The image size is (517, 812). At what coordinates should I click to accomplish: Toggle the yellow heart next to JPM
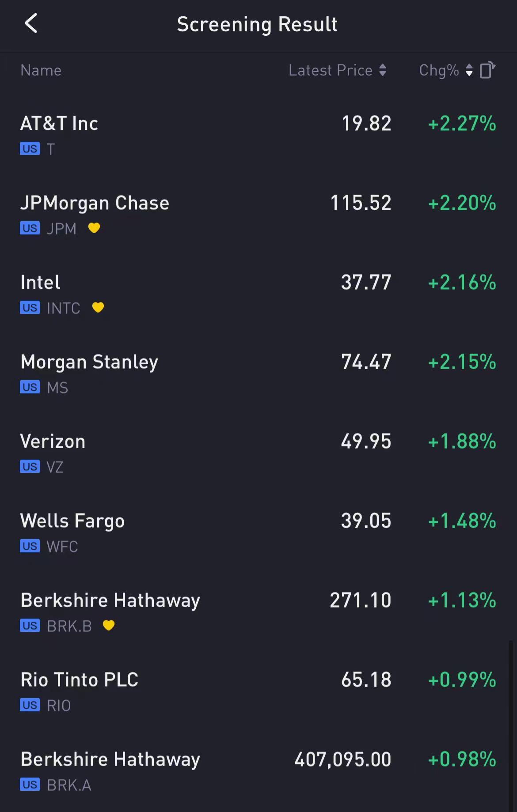[94, 228]
